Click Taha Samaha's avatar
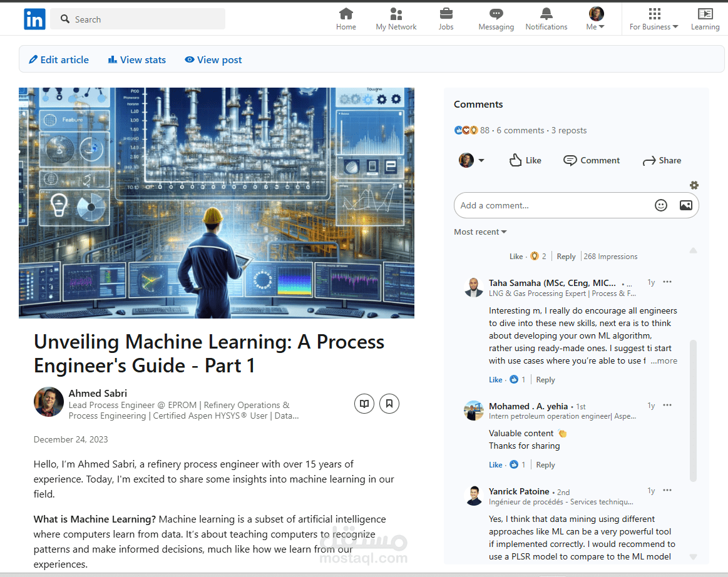 (474, 287)
